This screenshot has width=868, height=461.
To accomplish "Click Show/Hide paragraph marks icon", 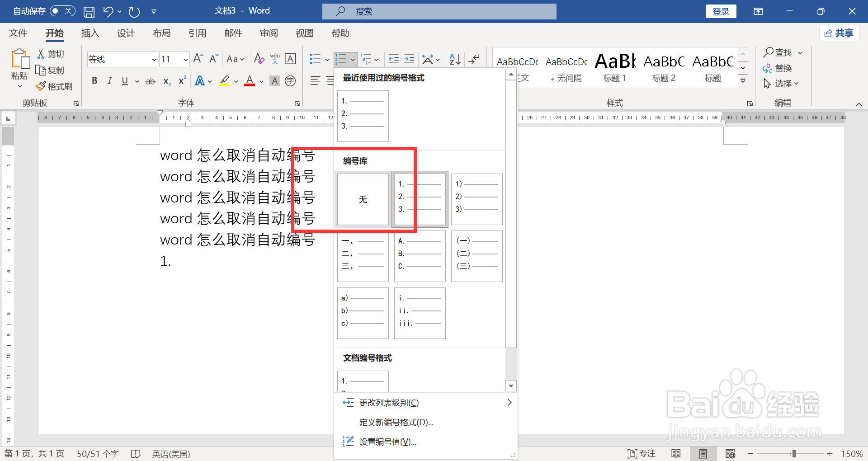I will [474, 59].
